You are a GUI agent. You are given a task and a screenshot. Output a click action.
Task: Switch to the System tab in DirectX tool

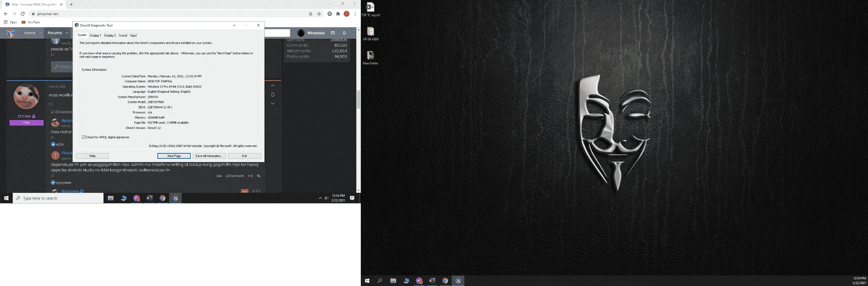coord(82,35)
